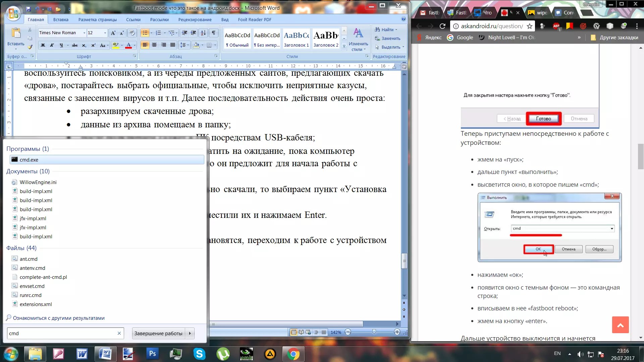Screen dimensions: 644x362
Task: Click the sort A-Я icon
Action: point(203,33)
